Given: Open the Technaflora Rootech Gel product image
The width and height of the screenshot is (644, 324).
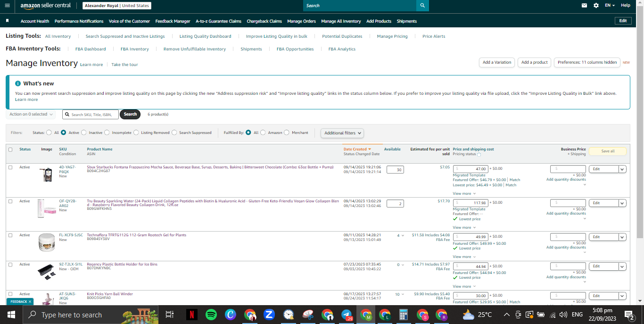Looking at the screenshot, I should (47, 243).
